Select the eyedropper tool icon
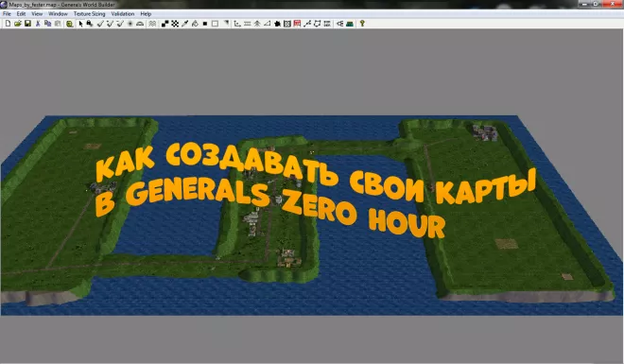This screenshot has width=624, height=364. 184,24
